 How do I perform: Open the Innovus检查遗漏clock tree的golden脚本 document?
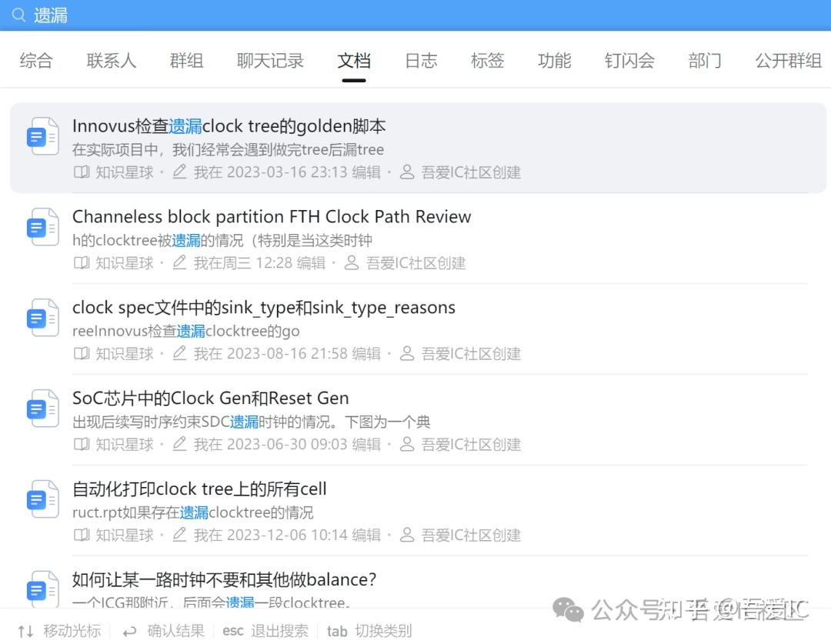click(229, 125)
